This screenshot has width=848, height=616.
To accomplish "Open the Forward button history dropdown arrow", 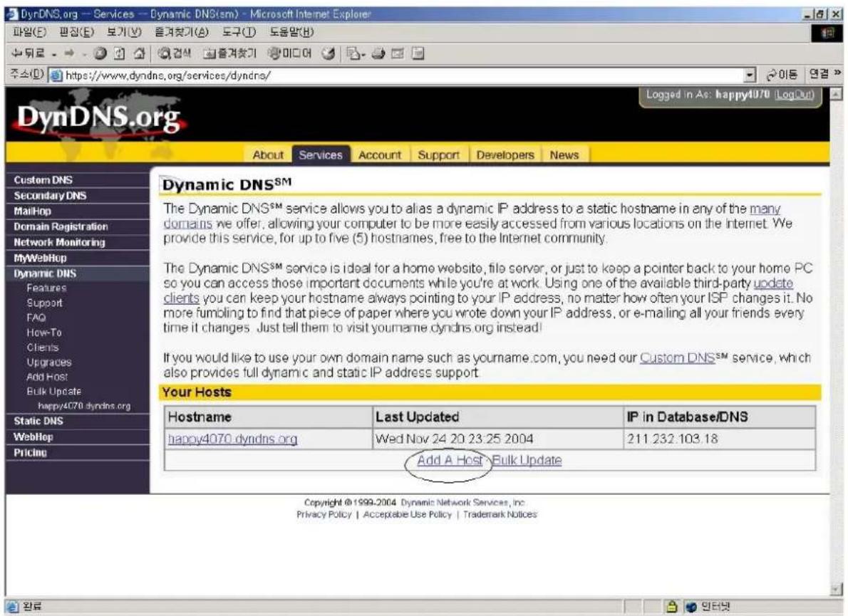I will click(x=84, y=54).
